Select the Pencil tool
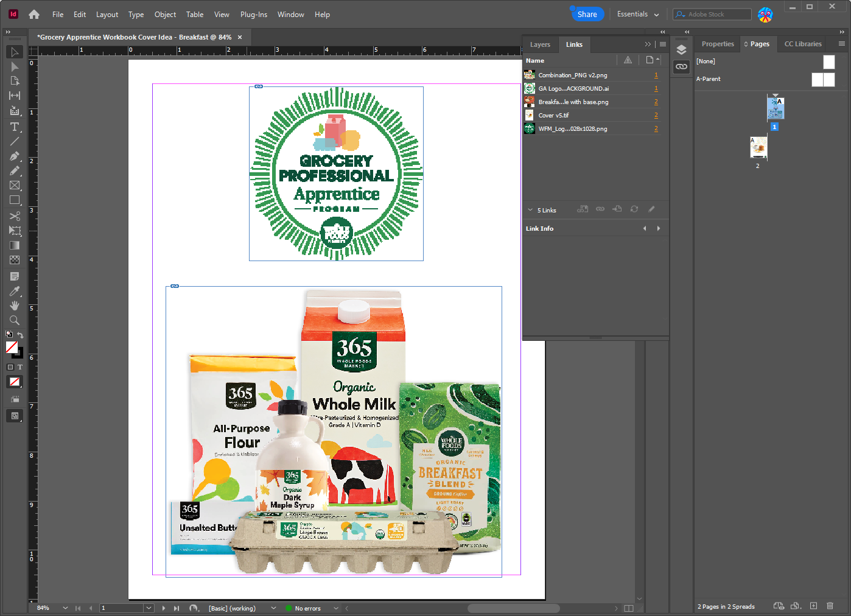The width and height of the screenshot is (851, 616). pos(15,171)
